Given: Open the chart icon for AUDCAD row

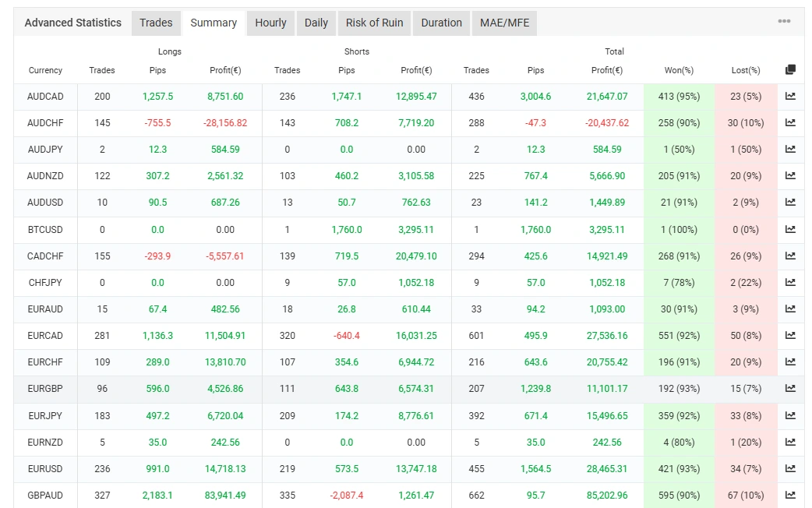Looking at the screenshot, I should [x=790, y=97].
